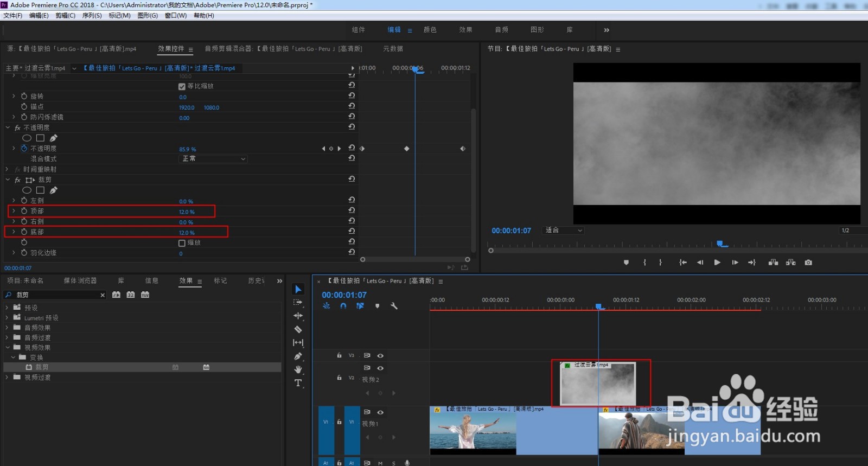Expand the Bottom crop parameter
The width and height of the screenshot is (868, 466).
tap(14, 232)
